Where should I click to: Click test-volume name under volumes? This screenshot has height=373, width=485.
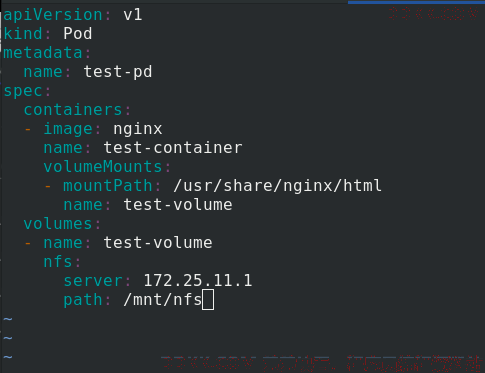click(x=158, y=243)
